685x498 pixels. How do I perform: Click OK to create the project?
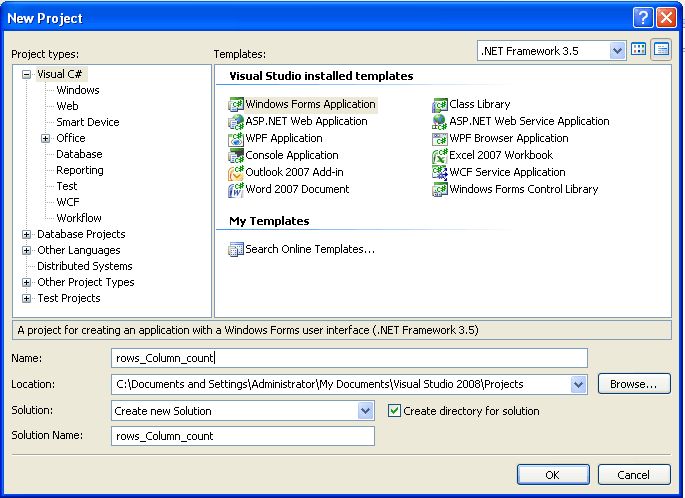pos(553,475)
